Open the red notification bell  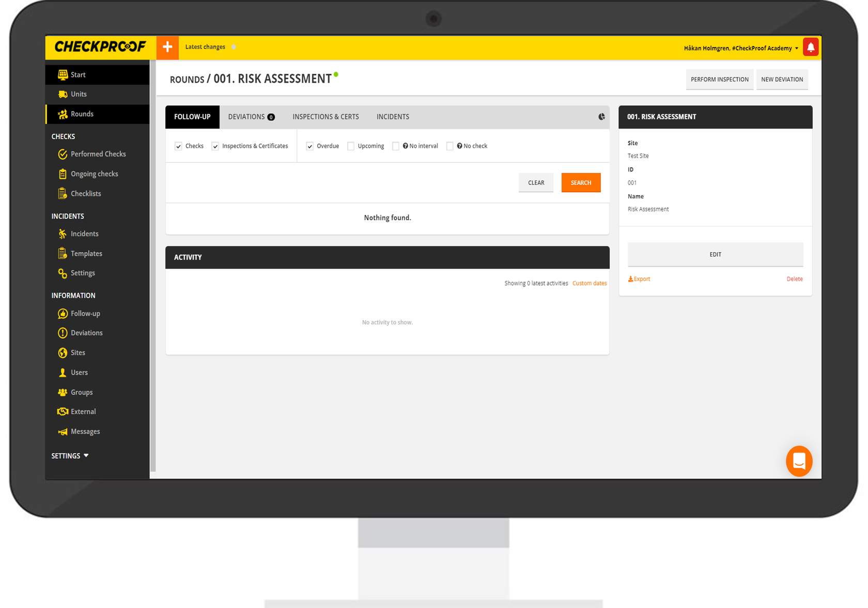coord(811,48)
